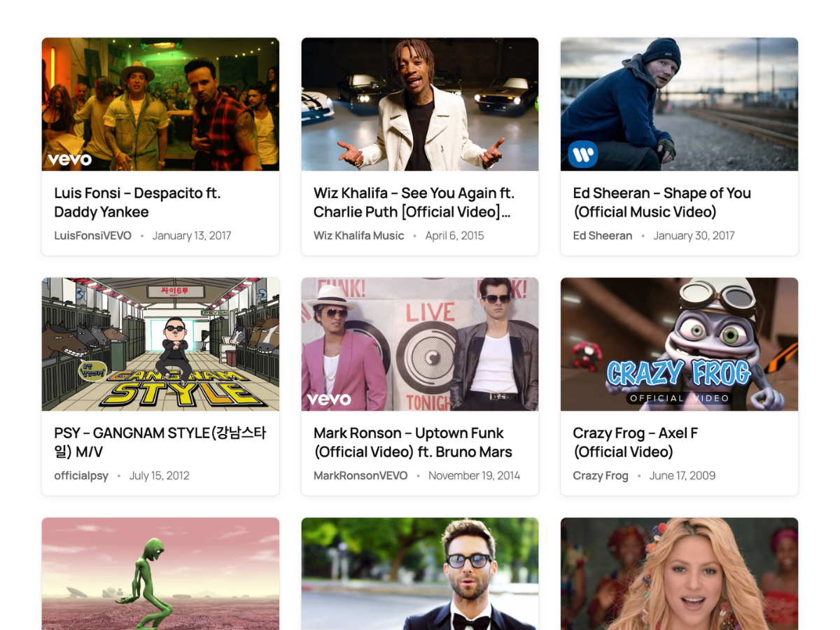Click title 'PSY – GANGNAM STYLE' M/V

160,442
